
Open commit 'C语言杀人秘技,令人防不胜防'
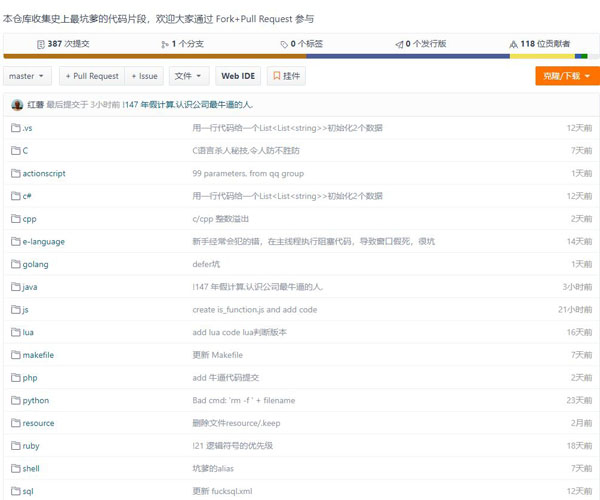(246, 151)
